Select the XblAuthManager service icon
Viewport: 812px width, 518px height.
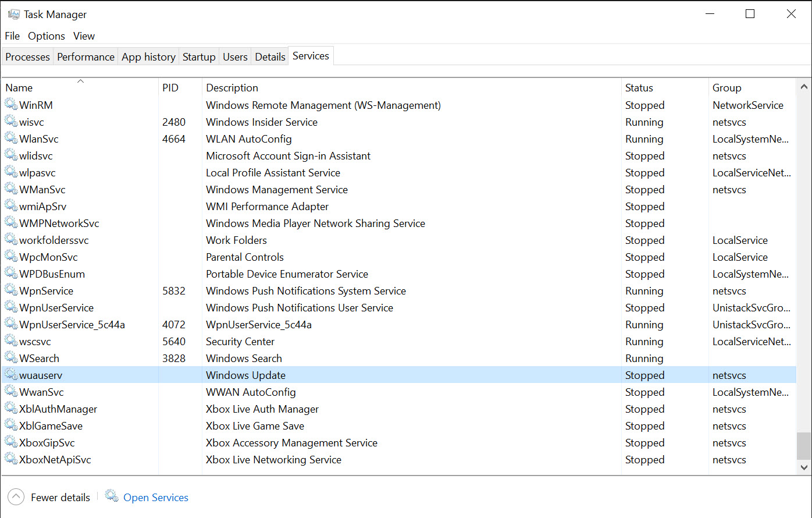tap(11, 409)
